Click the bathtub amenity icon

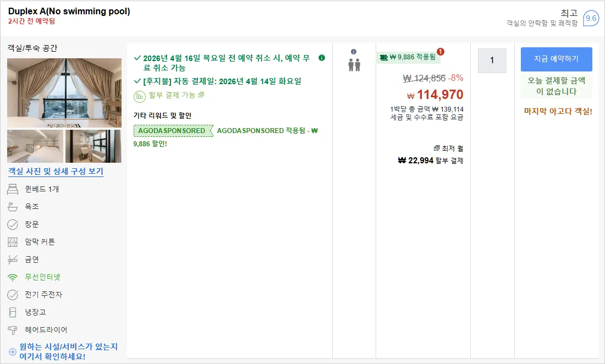point(13,207)
